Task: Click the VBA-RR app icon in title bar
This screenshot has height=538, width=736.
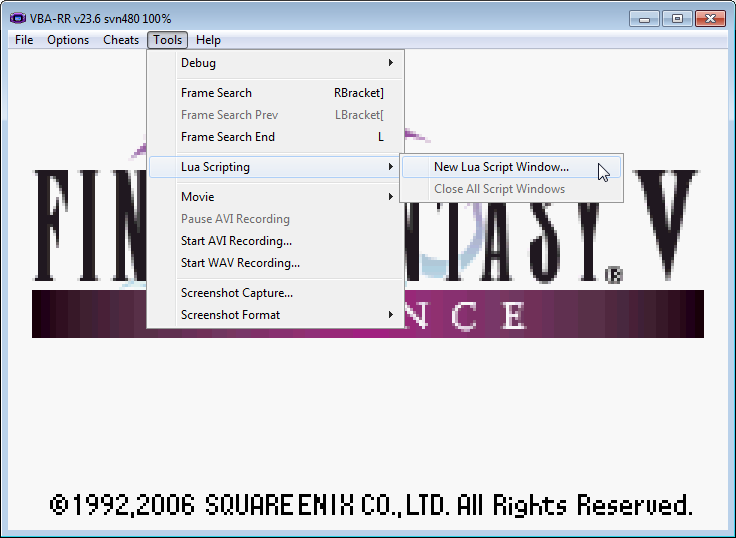Action: (x=17, y=18)
